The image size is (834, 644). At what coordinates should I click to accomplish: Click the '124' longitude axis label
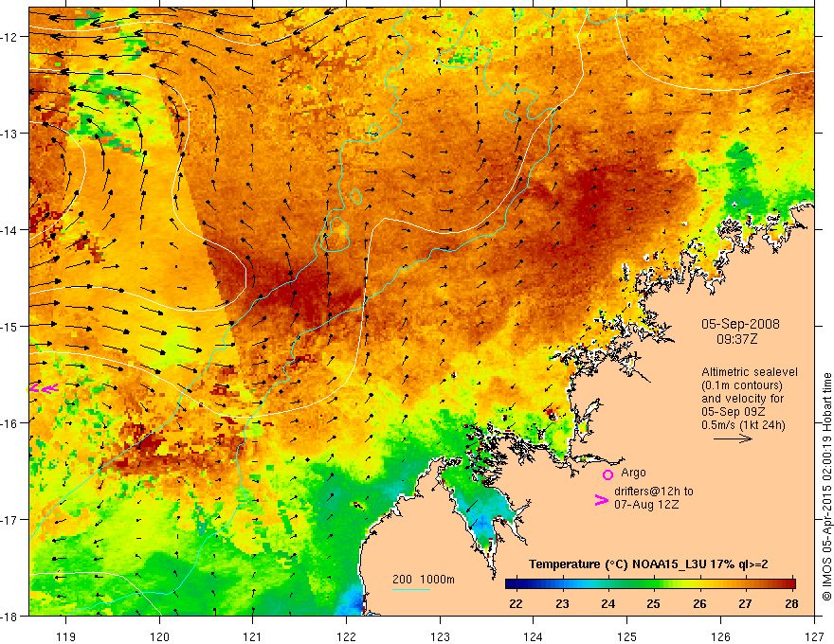(x=534, y=636)
